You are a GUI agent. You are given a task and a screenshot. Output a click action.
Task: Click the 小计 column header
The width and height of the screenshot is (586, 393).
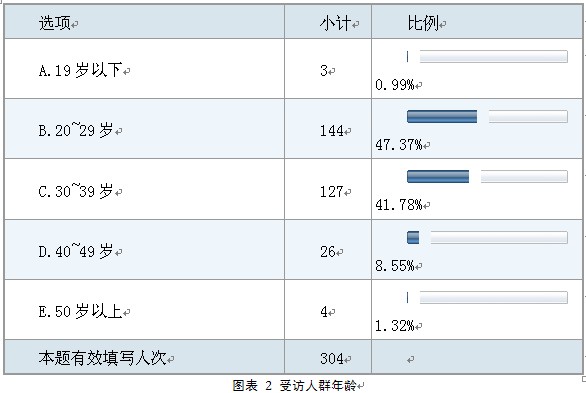click(335, 23)
